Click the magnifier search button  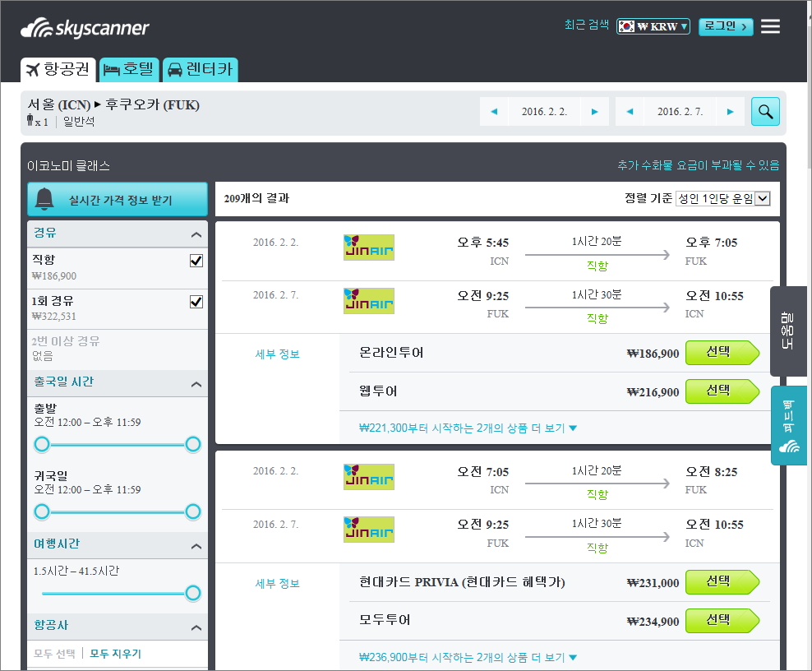pos(765,112)
